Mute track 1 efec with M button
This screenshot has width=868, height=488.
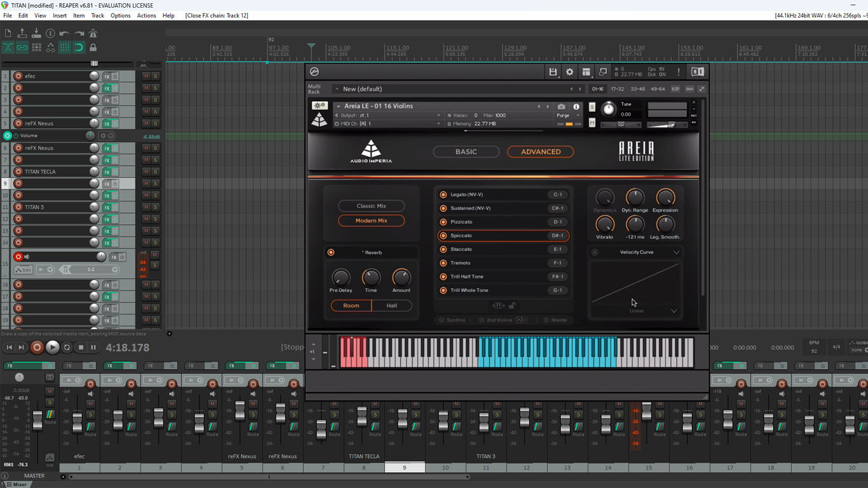146,76
